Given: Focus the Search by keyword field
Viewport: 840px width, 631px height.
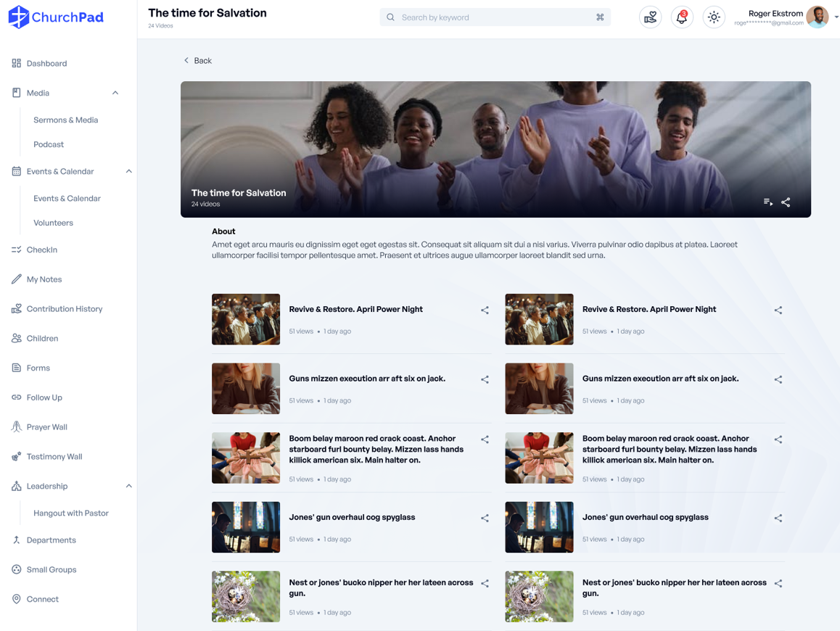Looking at the screenshot, I should click(x=493, y=17).
